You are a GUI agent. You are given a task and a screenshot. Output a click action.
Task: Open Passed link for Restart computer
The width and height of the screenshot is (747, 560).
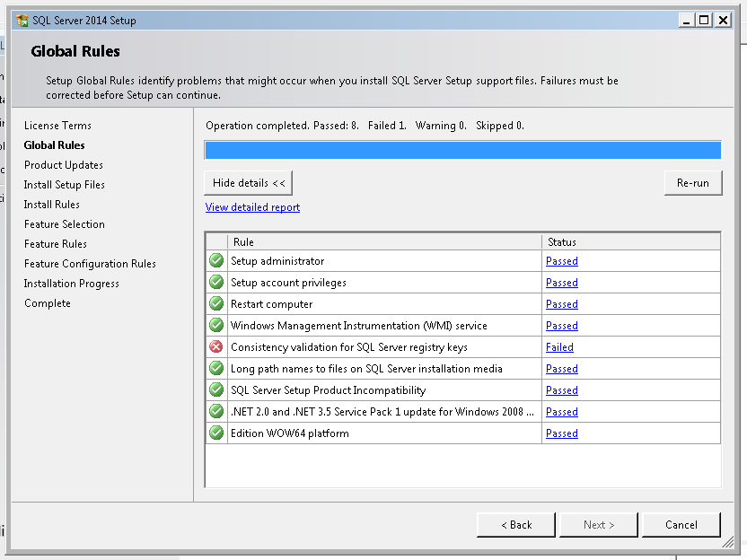point(562,304)
